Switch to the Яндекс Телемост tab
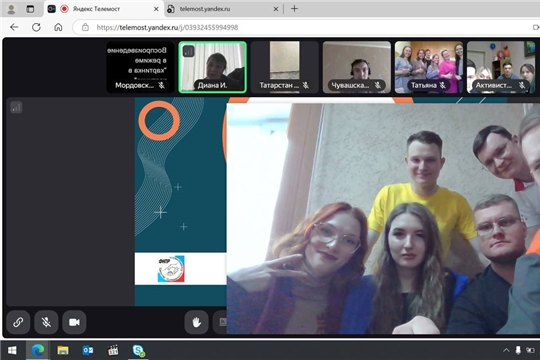This screenshot has width=540, height=360. [x=103, y=9]
